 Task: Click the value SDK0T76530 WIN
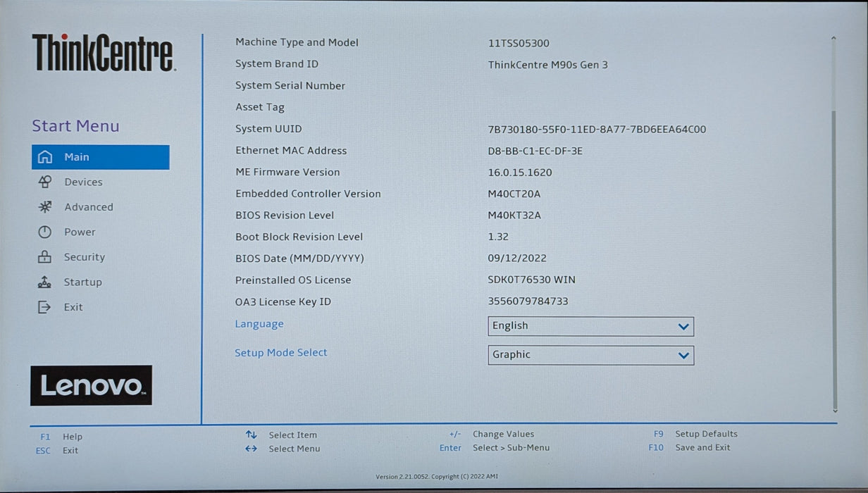click(532, 280)
